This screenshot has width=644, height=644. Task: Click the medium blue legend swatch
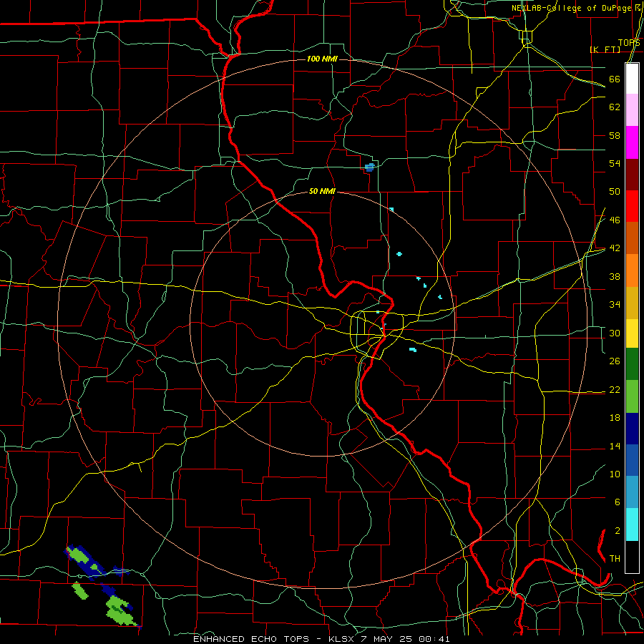pos(632,460)
